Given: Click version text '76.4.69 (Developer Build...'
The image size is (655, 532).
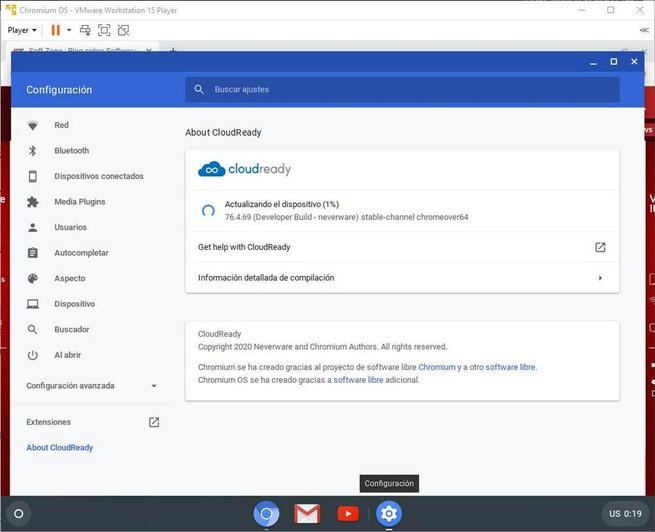Looking at the screenshot, I should (346, 217).
